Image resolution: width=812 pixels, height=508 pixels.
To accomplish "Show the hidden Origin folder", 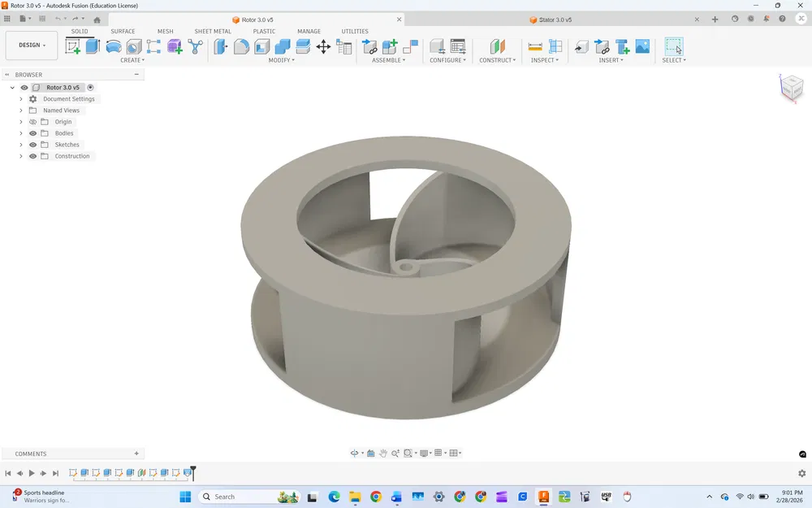I will [32, 122].
